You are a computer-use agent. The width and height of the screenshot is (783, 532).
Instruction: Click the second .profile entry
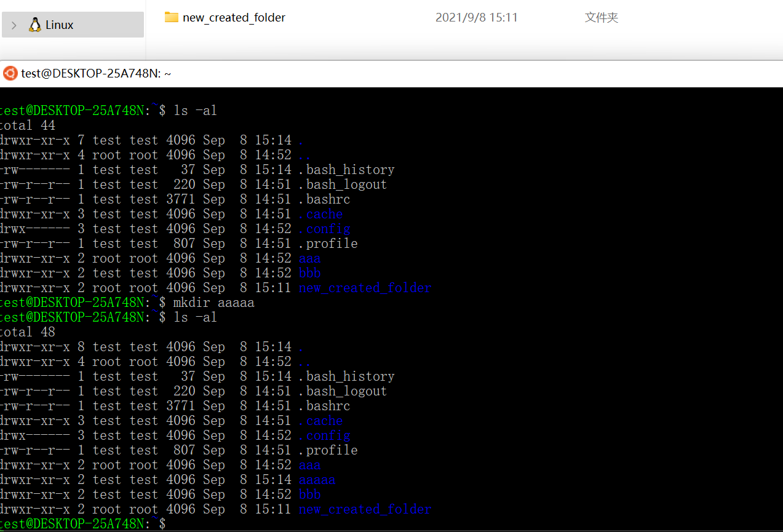tap(328, 450)
